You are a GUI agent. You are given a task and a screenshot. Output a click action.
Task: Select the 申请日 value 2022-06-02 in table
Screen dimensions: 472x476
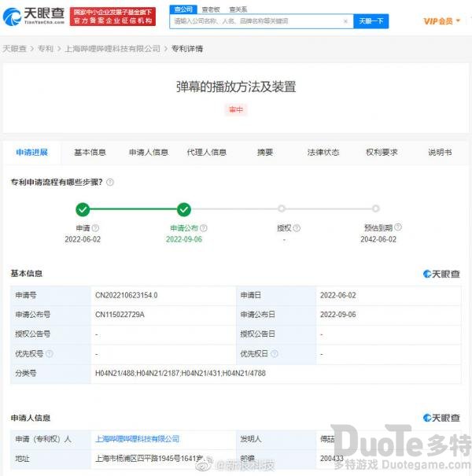[337, 295]
